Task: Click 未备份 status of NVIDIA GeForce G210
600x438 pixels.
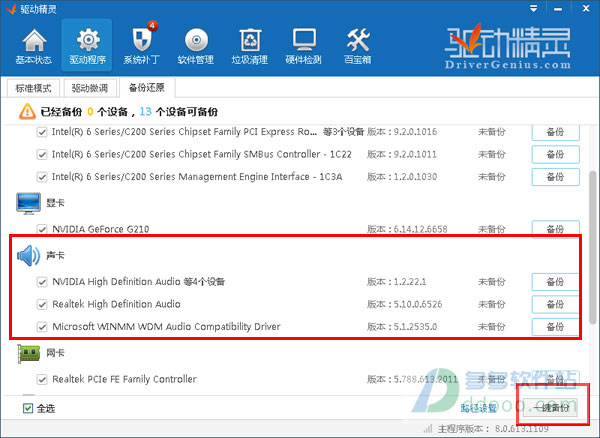Action: click(492, 229)
